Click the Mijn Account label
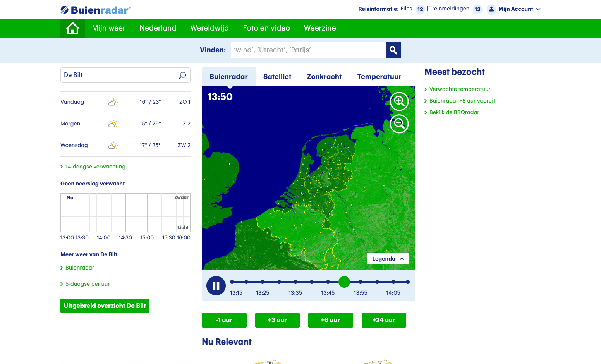The width and height of the screenshot is (601, 364). tap(516, 9)
